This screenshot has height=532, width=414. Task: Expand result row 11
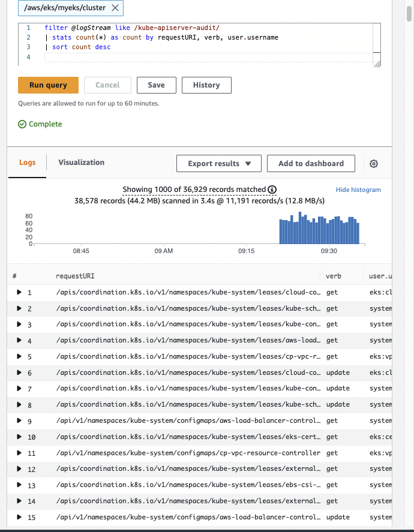19,453
